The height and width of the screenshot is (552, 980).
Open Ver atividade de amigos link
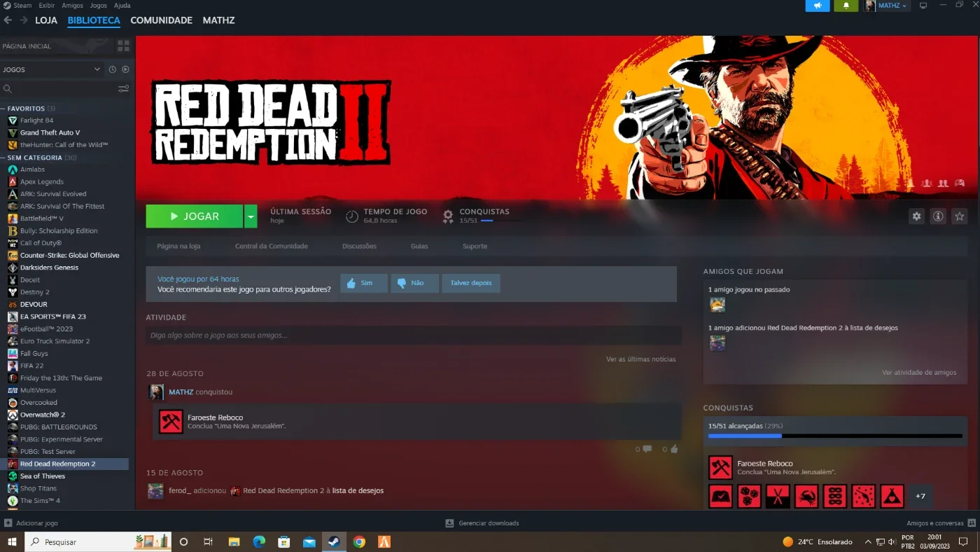(919, 373)
